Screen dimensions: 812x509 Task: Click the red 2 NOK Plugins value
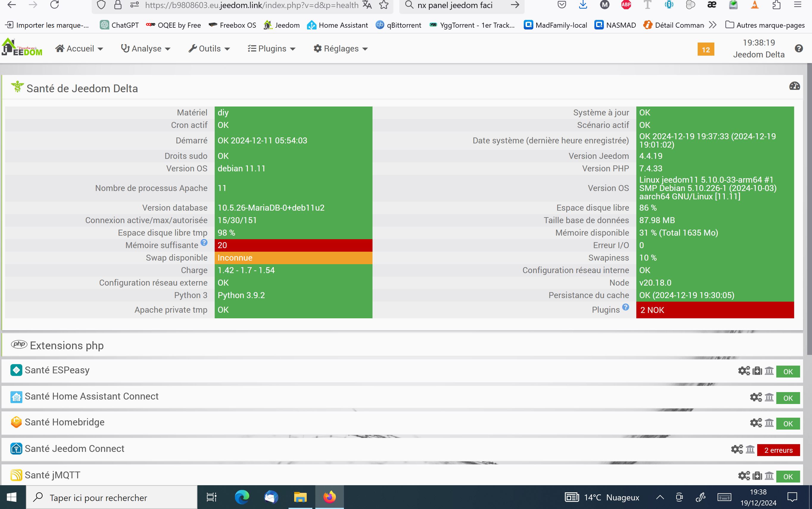click(715, 310)
